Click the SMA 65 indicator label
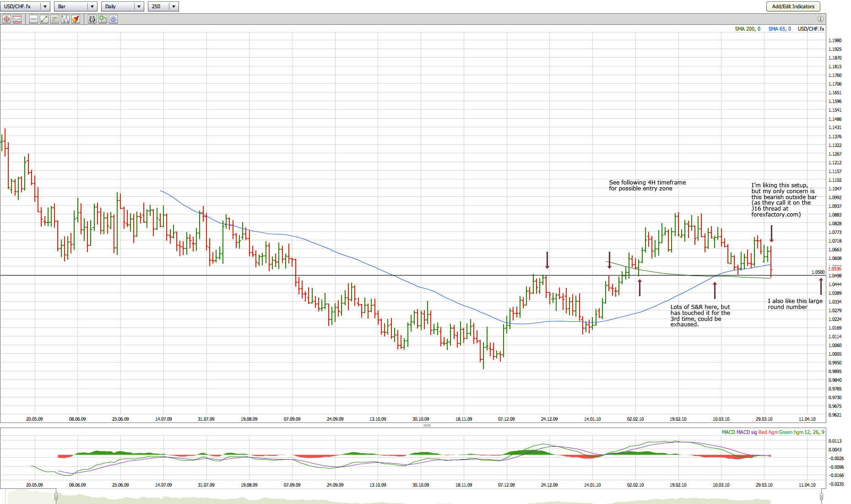Image resolution: width=851 pixels, height=504 pixels. (779, 29)
